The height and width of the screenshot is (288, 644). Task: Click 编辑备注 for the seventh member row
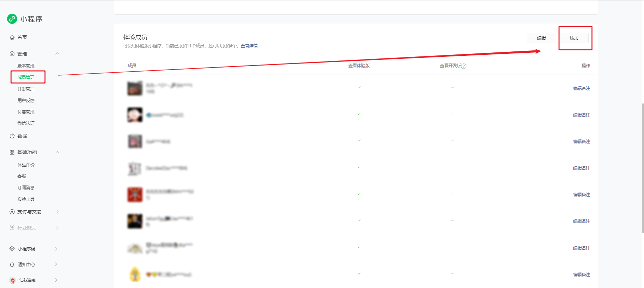pos(582,248)
